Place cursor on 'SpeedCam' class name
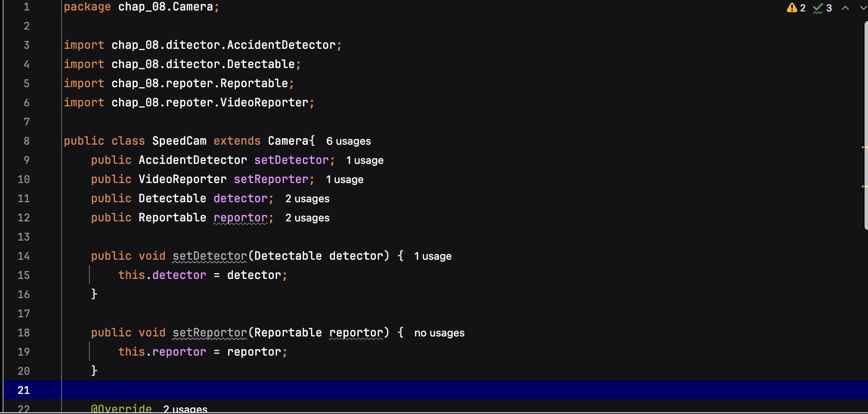The height and width of the screenshot is (414, 868). click(x=179, y=141)
